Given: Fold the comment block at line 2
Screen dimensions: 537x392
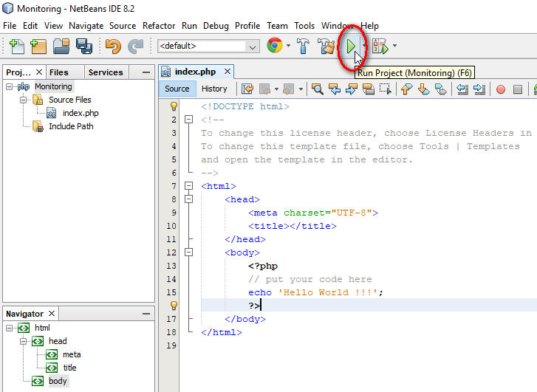Looking at the screenshot, I should click(x=188, y=120).
